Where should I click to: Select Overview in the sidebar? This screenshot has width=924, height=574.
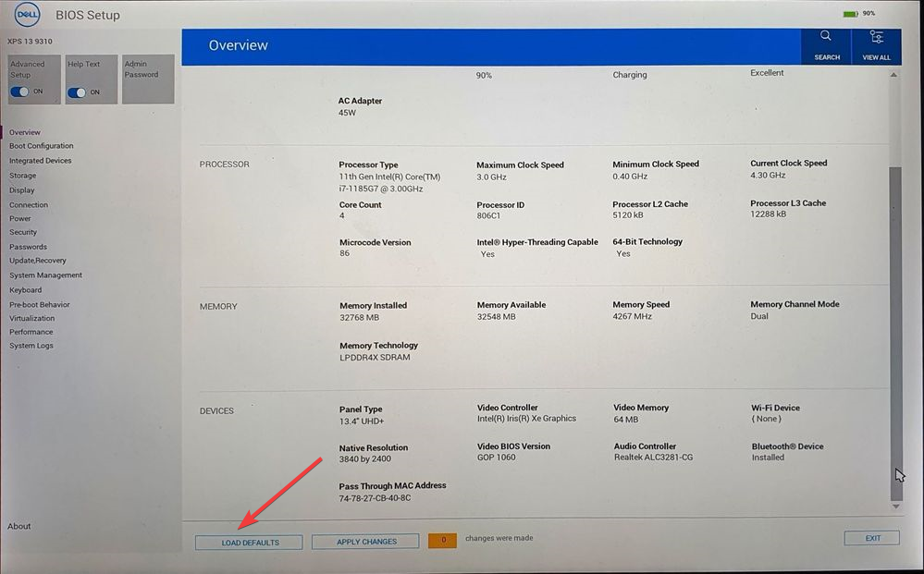coord(25,132)
